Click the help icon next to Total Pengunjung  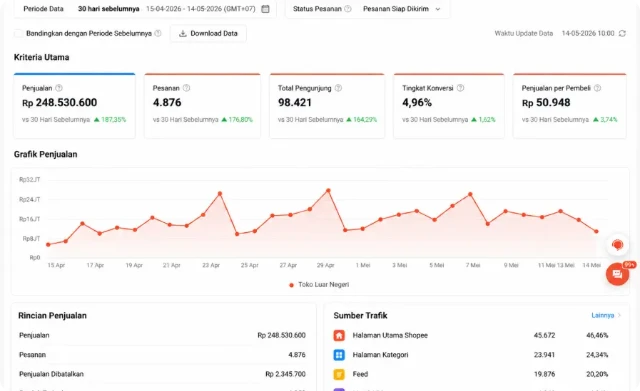coord(338,88)
